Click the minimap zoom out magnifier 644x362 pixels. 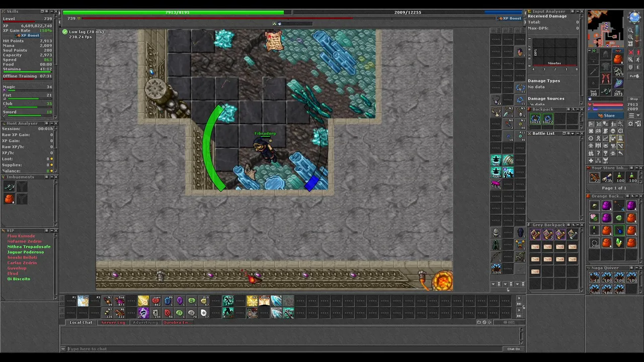point(630,30)
